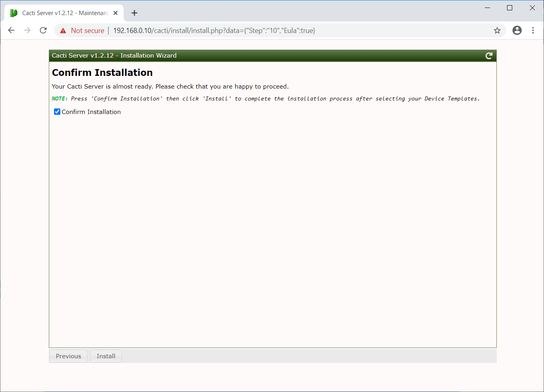This screenshot has width=544, height=392.
Task: Open a new tab with the plus icon
Action: (x=134, y=13)
